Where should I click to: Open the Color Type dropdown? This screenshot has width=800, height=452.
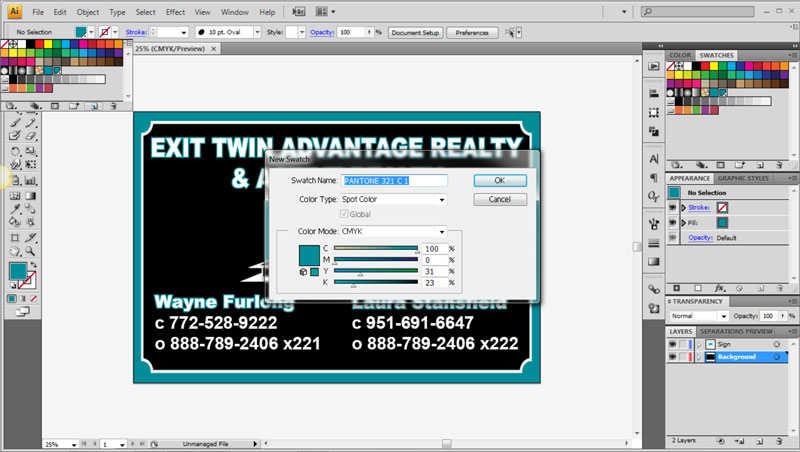pyautogui.click(x=393, y=199)
